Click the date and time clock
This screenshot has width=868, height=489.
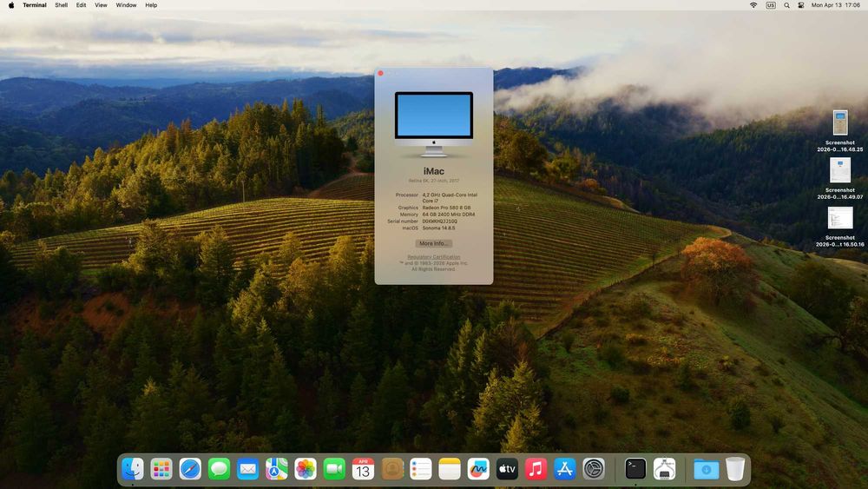(x=836, y=5)
